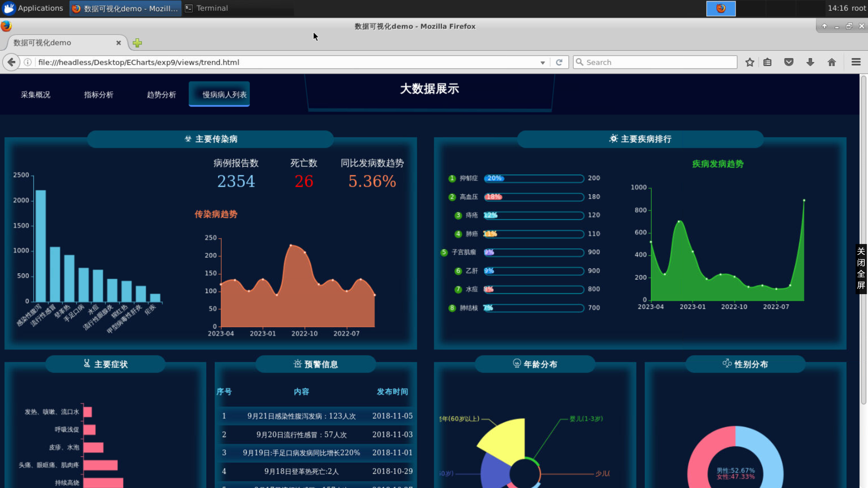The height and width of the screenshot is (488, 868).
Task: Click the stethoscope icon beside 主要症状
Action: pos(87,363)
